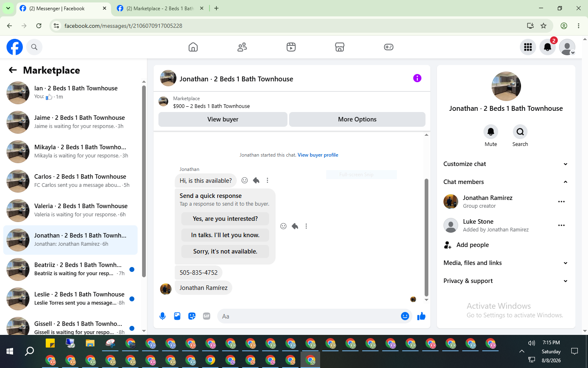
Task: Click the conversation list scrollbar
Action: [x=144, y=181]
